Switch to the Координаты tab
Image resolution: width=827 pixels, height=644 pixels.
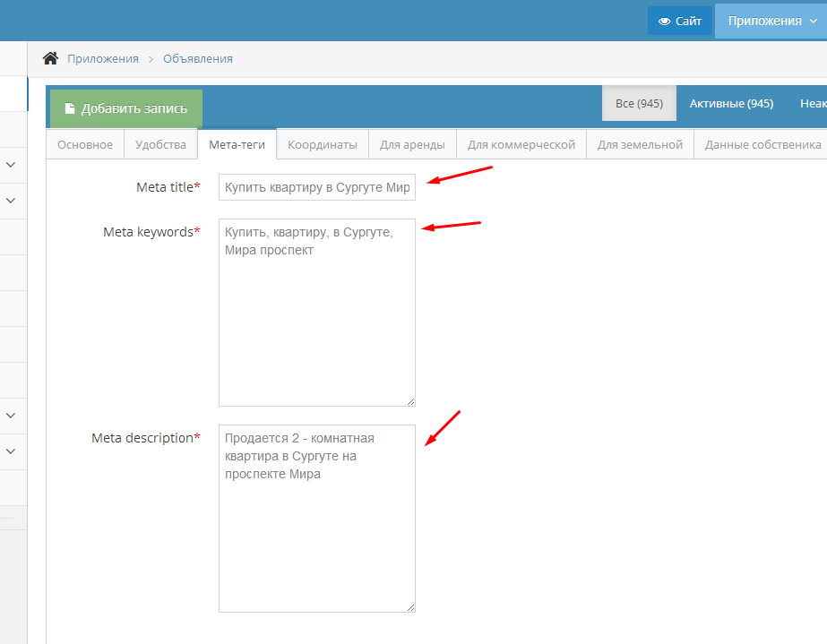pos(322,144)
